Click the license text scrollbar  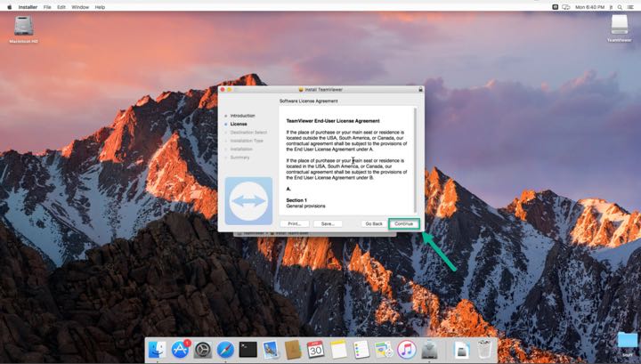(416, 160)
